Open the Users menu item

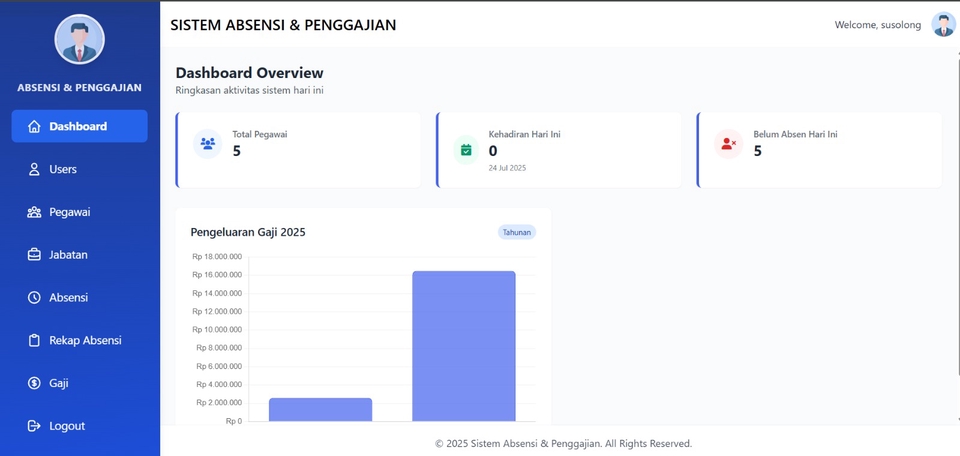(x=63, y=170)
